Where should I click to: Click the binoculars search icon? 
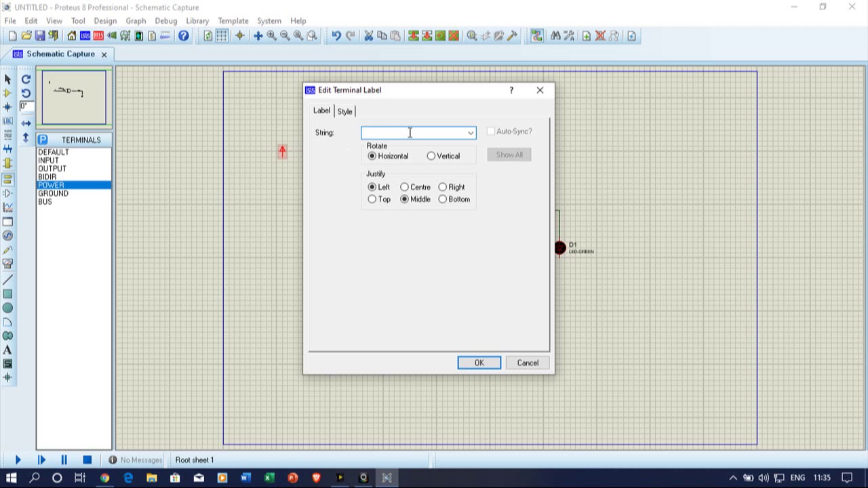tap(555, 36)
